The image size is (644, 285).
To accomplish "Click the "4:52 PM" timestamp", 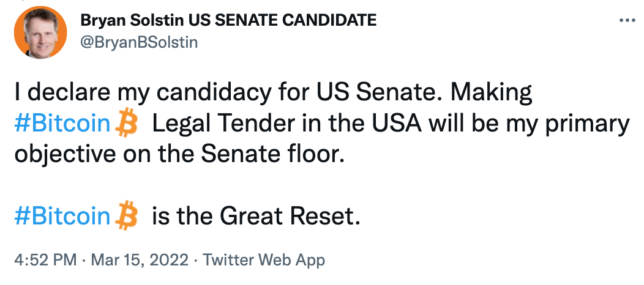I will (x=45, y=260).
